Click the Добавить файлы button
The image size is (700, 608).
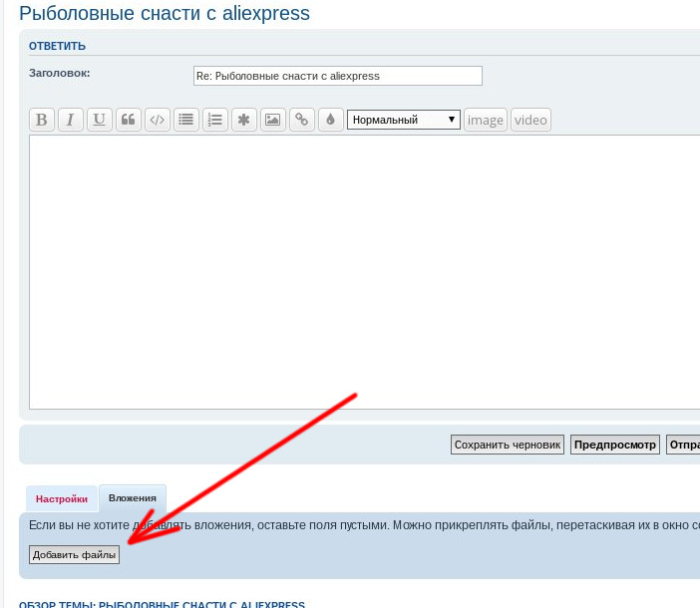click(x=74, y=555)
